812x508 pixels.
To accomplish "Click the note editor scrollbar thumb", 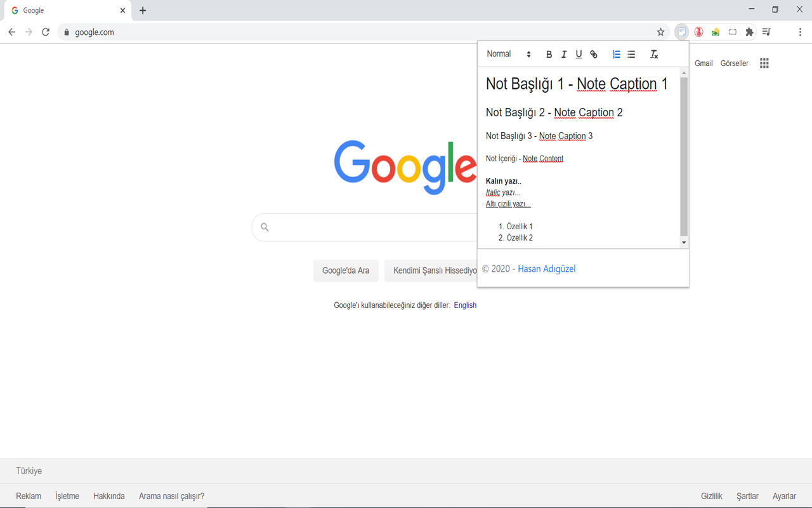I will pyautogui.click(x=684, y=157).
